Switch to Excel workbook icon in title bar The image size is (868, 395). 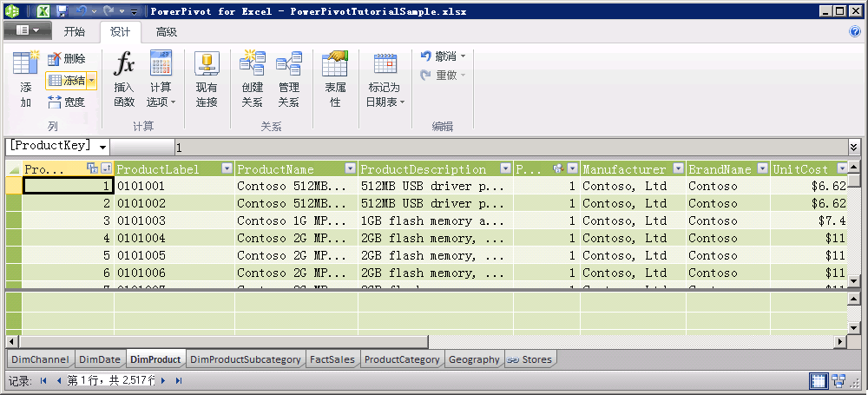pyautogui.click(x=43, y=10)
